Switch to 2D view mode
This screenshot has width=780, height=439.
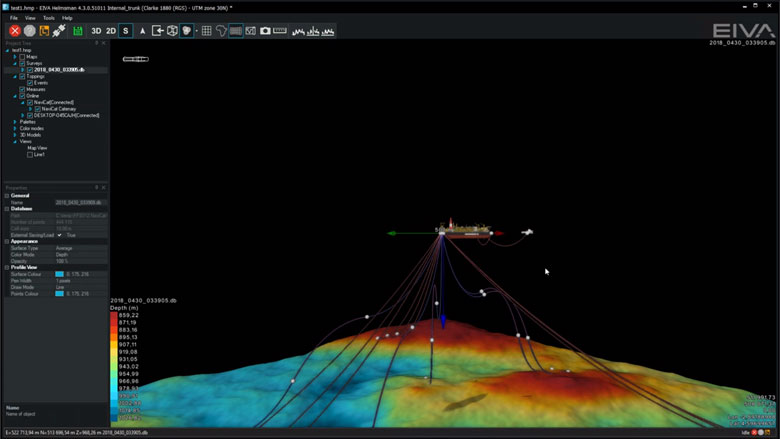coord(111,31)
